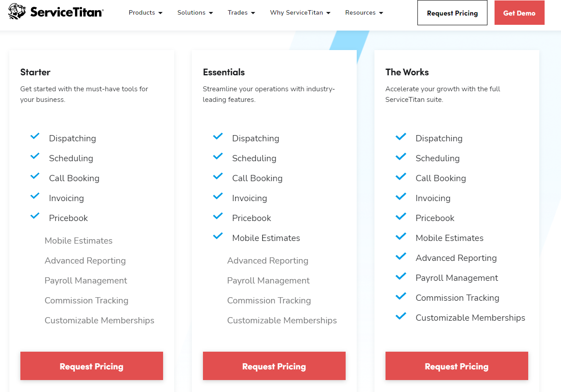
Task: Click the Commission Tracking checkmark in The Works
Action: (401, 296)
